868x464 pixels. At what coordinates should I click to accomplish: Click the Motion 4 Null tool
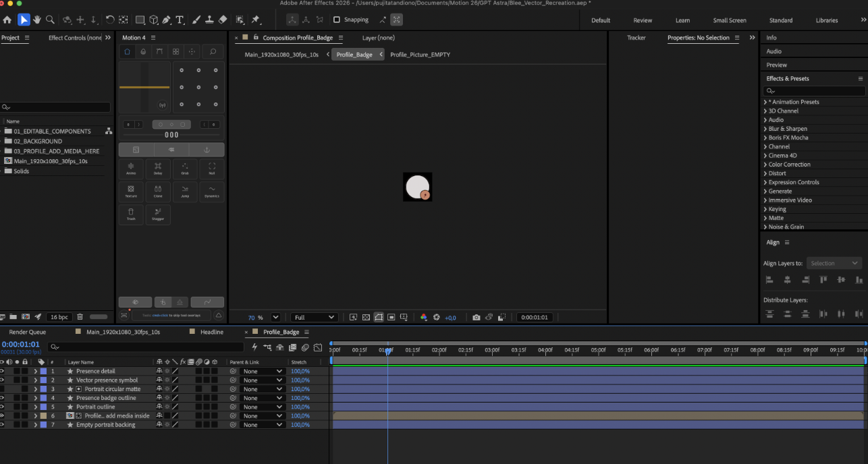tap(212, 169)
